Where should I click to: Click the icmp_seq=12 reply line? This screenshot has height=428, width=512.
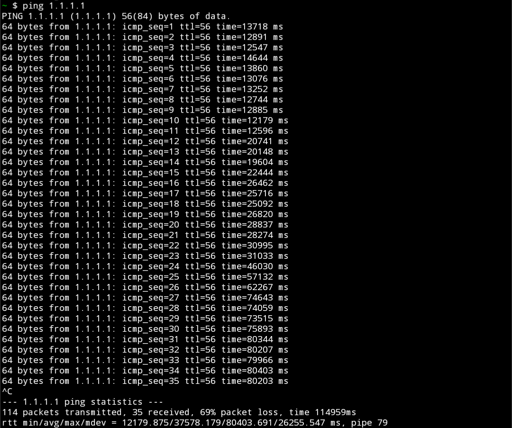click(145, 141)
